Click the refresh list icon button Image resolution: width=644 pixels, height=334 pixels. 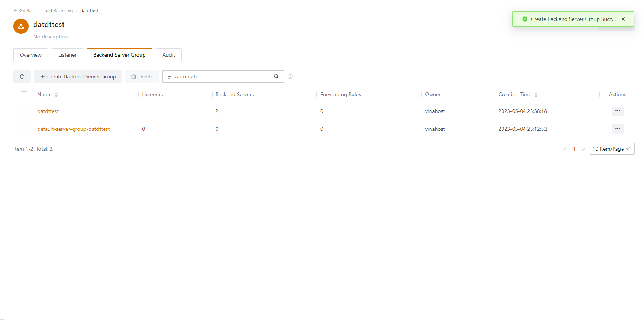pos(22,76)
